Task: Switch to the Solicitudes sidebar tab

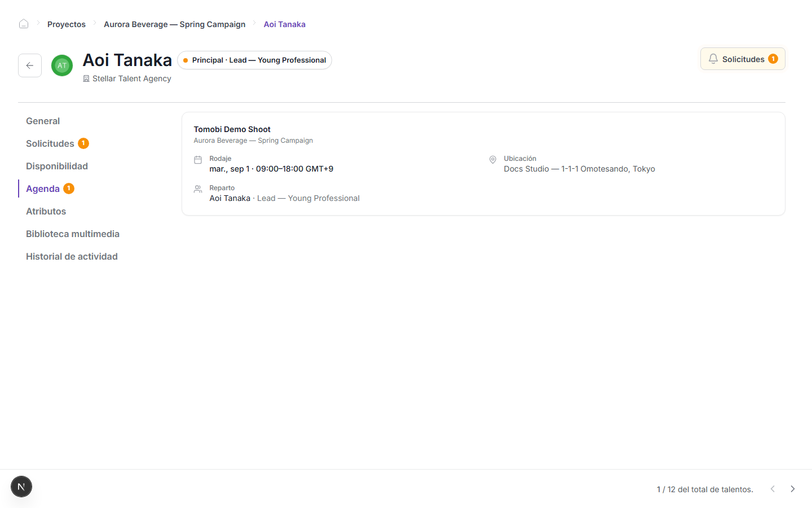Action: pos(57,143)
